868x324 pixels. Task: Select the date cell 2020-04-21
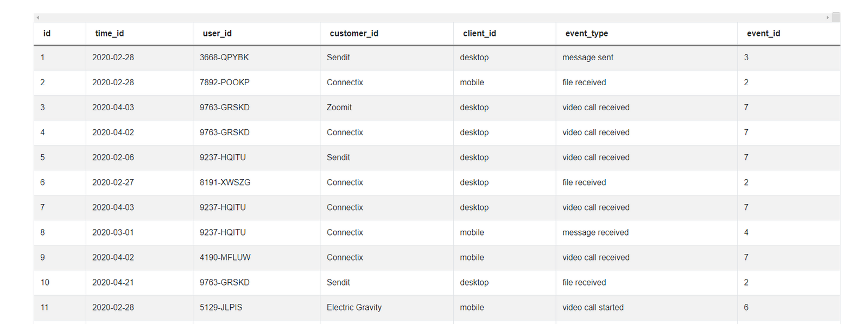pos(140,283)
